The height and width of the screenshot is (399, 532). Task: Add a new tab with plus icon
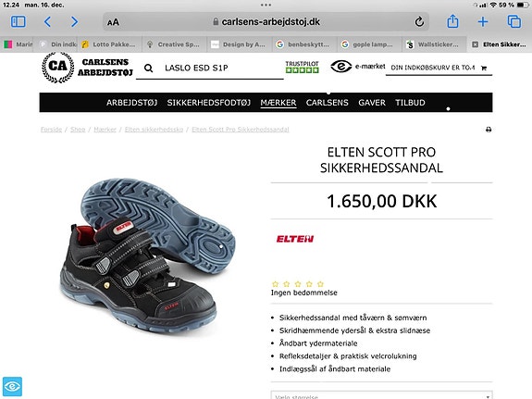(x=483, y=21)
